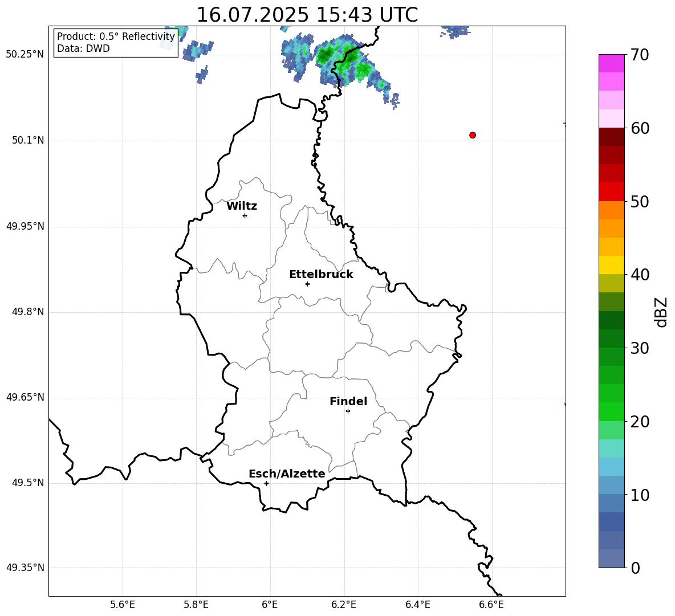Select the Wiltz label
Screen dimensions: 675x616
click(x=242, y=206)
